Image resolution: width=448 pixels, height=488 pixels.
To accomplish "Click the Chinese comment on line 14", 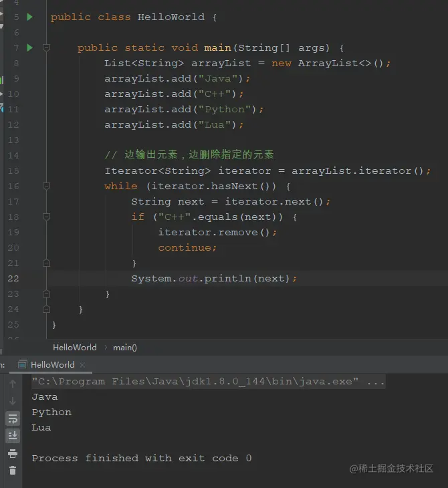I will (x=189, y=154).
